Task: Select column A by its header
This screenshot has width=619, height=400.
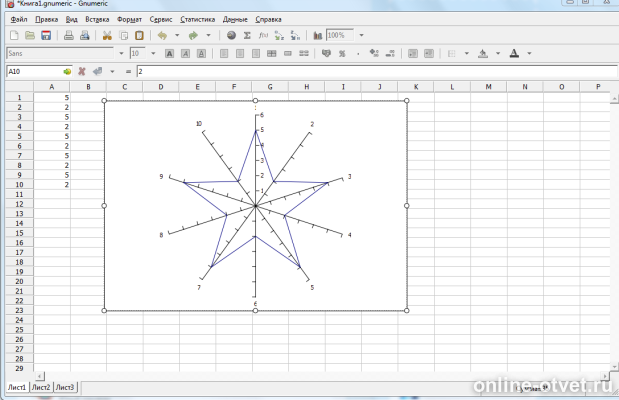Action: point(52,87)
